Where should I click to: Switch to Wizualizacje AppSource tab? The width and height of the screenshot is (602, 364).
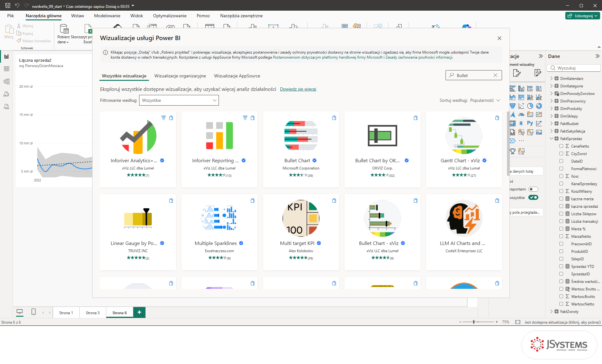pos(237,76)
